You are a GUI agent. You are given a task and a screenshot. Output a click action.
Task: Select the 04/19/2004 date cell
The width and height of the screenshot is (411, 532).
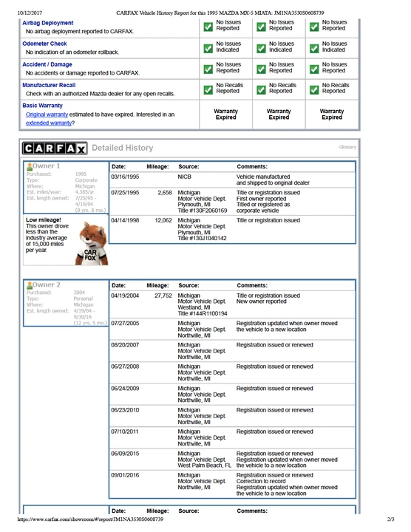coord(125,296)
